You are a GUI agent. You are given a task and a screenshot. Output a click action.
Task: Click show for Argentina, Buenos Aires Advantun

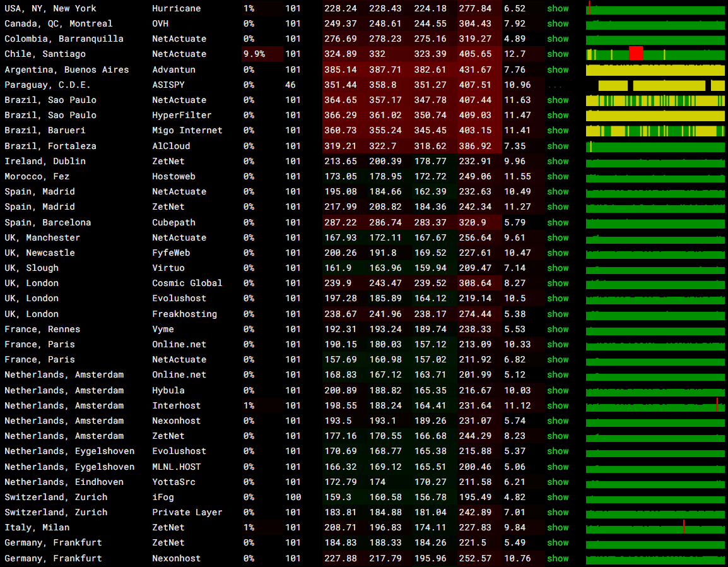pyautogui.click(x=558, y=69)
